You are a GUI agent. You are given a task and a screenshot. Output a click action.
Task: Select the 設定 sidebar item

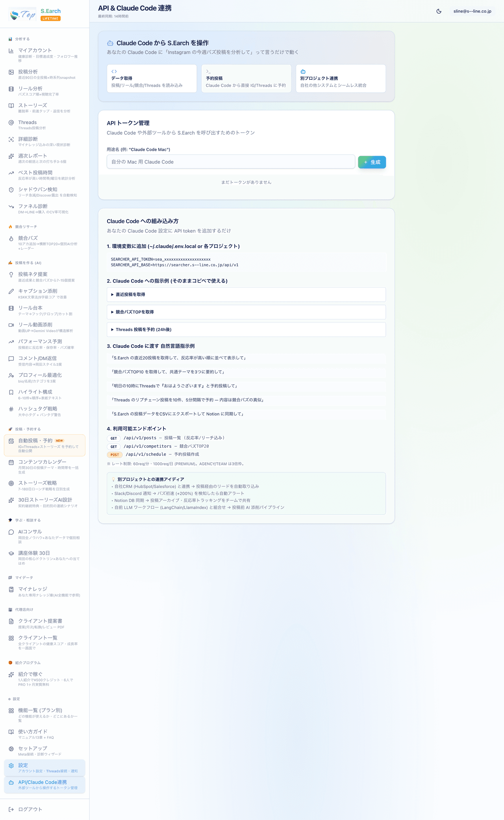pos(44,768)
